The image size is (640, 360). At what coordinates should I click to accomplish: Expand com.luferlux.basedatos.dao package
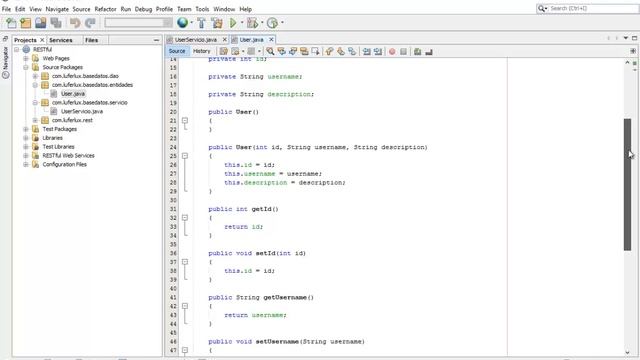click(x=35, y=76)
